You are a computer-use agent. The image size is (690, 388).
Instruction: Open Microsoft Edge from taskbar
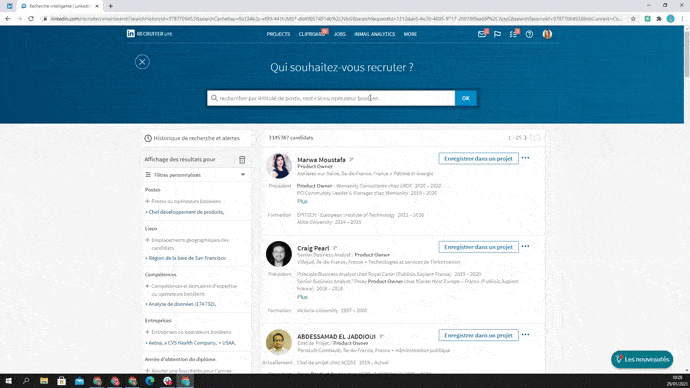150,381
